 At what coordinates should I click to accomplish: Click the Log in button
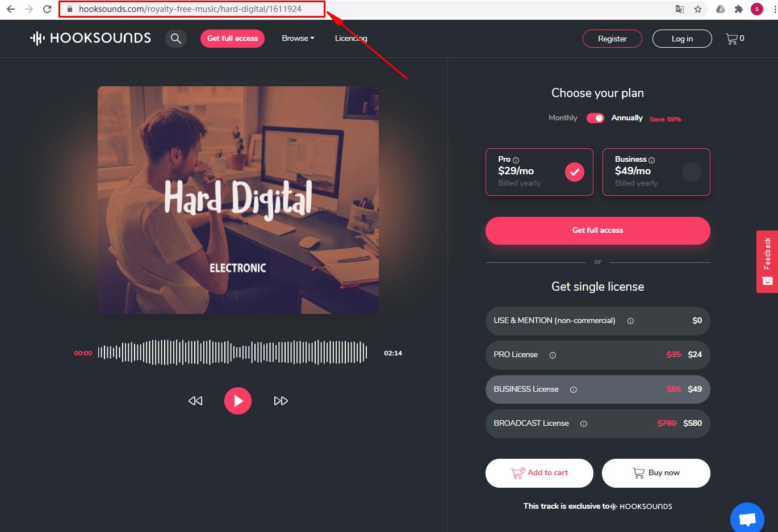coord(682,39)
